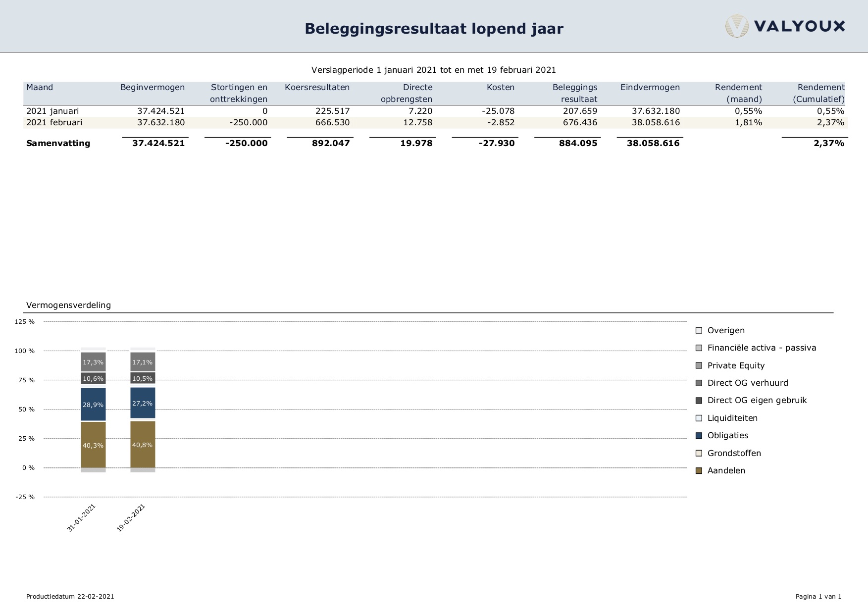868x614 pixels.
Task: Select the 40,3% Aandelen bar segment
Action: (93, 445)
